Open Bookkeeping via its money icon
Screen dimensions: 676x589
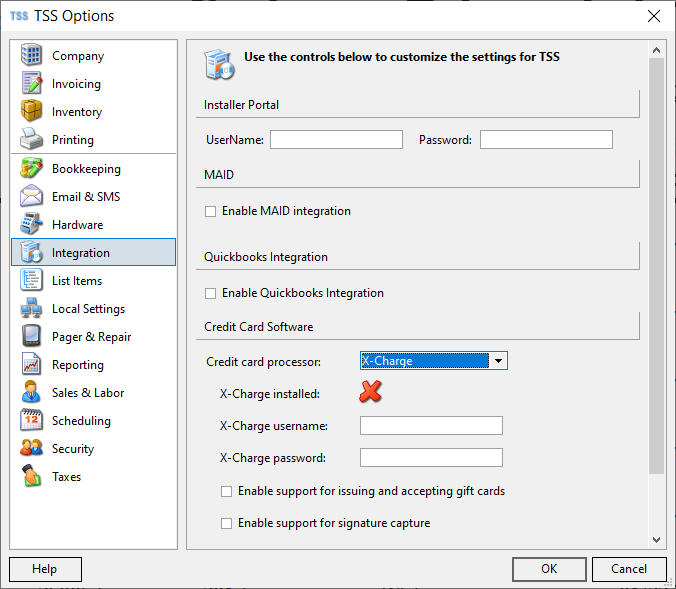click(x=31, y=169)
